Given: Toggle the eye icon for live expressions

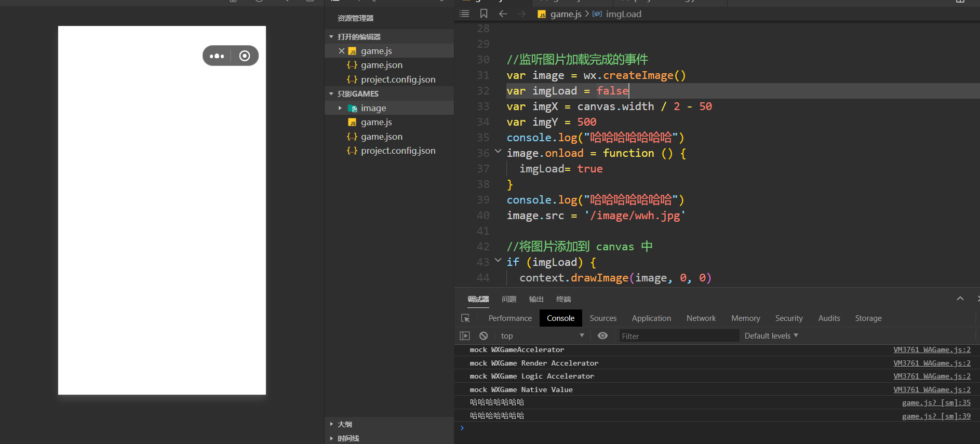Looking at the screenshot, I should click(x=602, y=336).
